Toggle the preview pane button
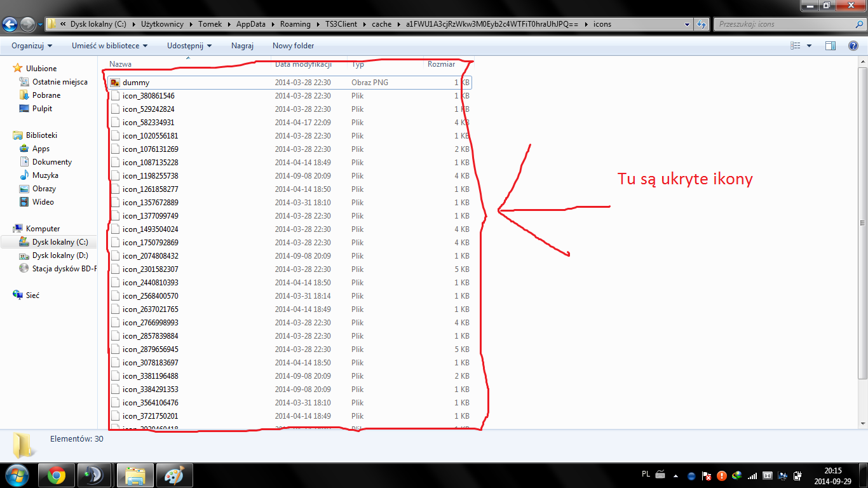The height and width of the screenshot is (488, 868). tap(831, 46)
